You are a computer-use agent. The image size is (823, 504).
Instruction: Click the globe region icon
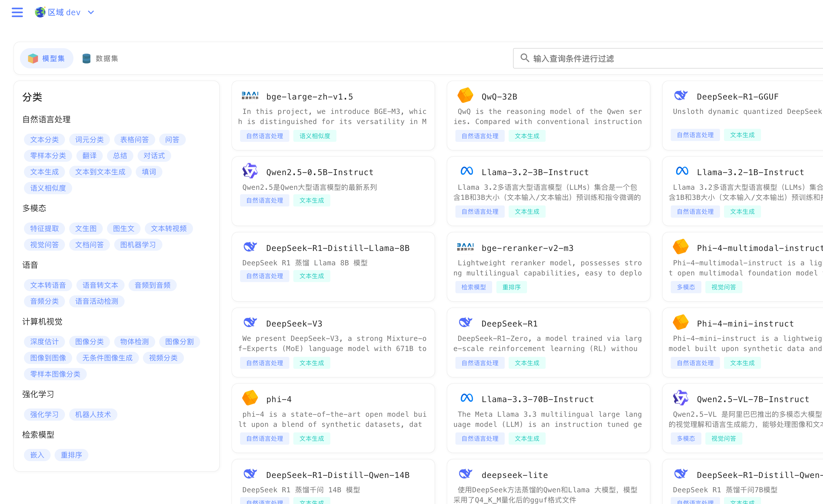point(40,12)
